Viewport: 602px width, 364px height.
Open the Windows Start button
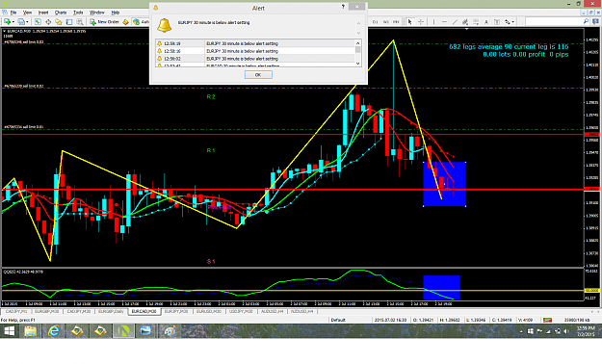[10, 331]
